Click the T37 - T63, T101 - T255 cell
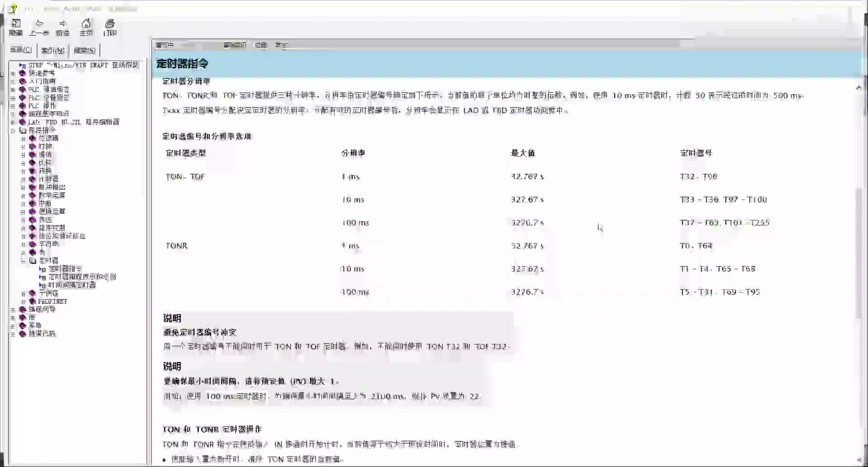This screenshot has height=467, width=868. coord(724,223)
